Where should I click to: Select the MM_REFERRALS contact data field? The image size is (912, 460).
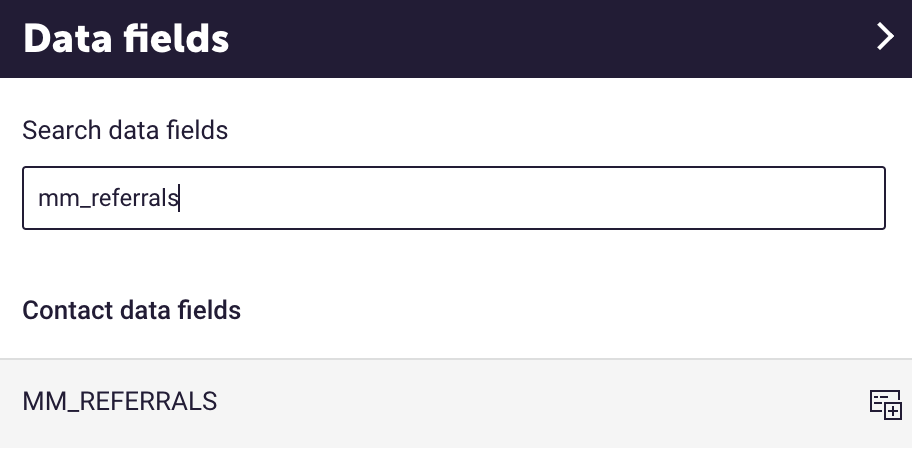(x=456, y=403)
